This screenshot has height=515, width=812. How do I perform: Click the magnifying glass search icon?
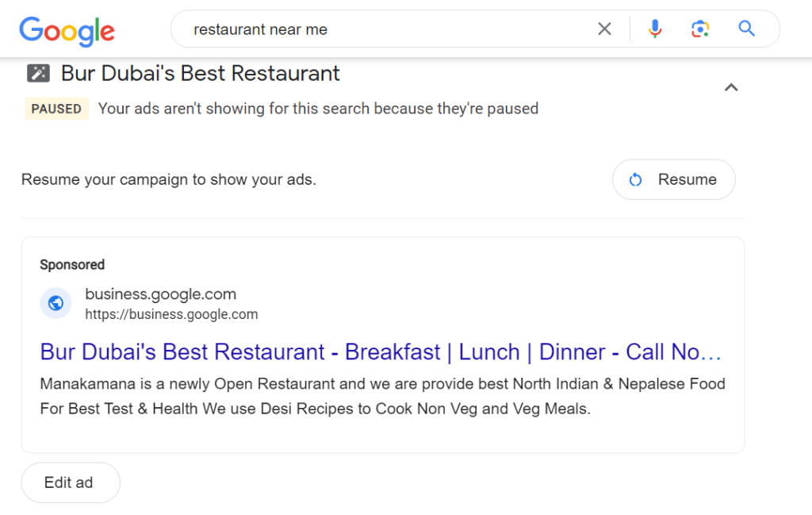(746, 29)
